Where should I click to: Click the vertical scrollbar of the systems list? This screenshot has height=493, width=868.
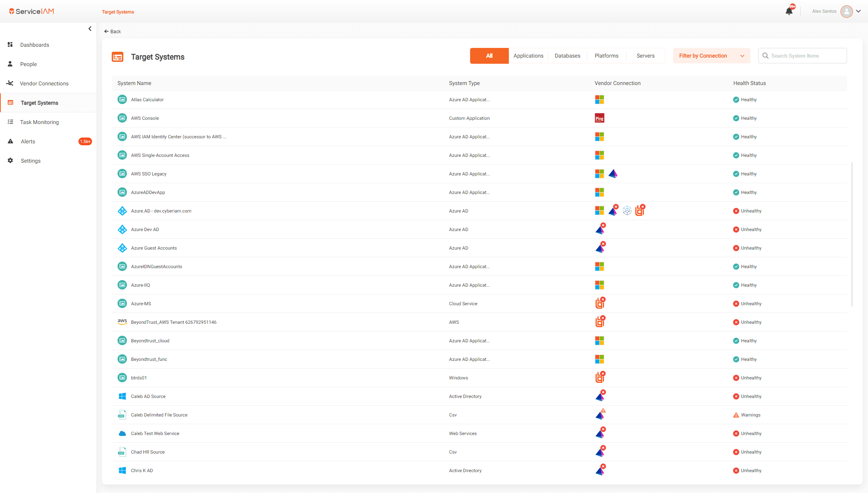852,235
